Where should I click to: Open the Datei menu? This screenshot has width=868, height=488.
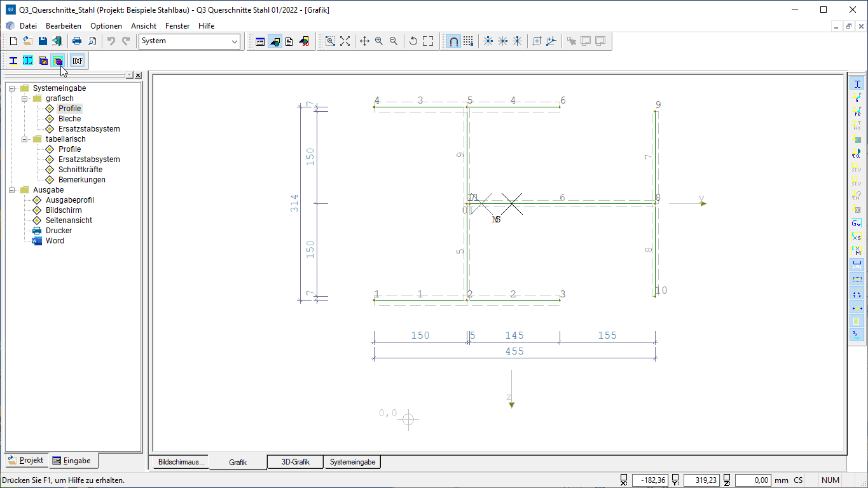click(29, 26)
